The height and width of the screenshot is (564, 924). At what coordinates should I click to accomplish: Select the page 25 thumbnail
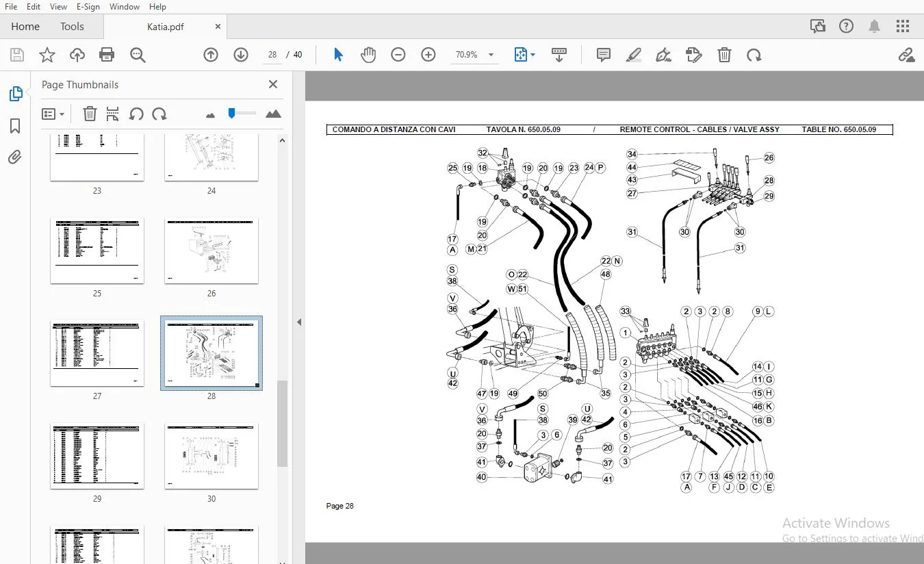click(97, 251)
